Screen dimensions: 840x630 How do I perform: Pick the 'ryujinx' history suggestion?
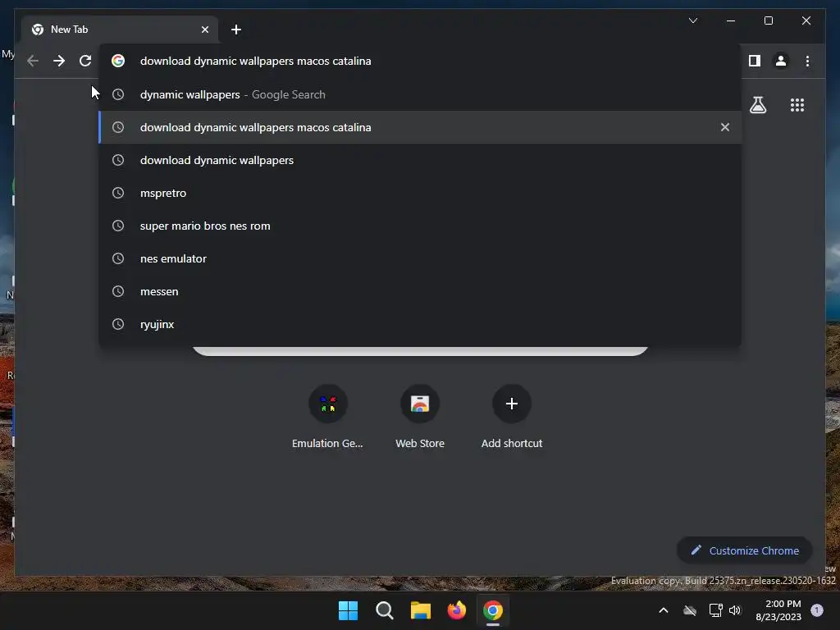420,324
